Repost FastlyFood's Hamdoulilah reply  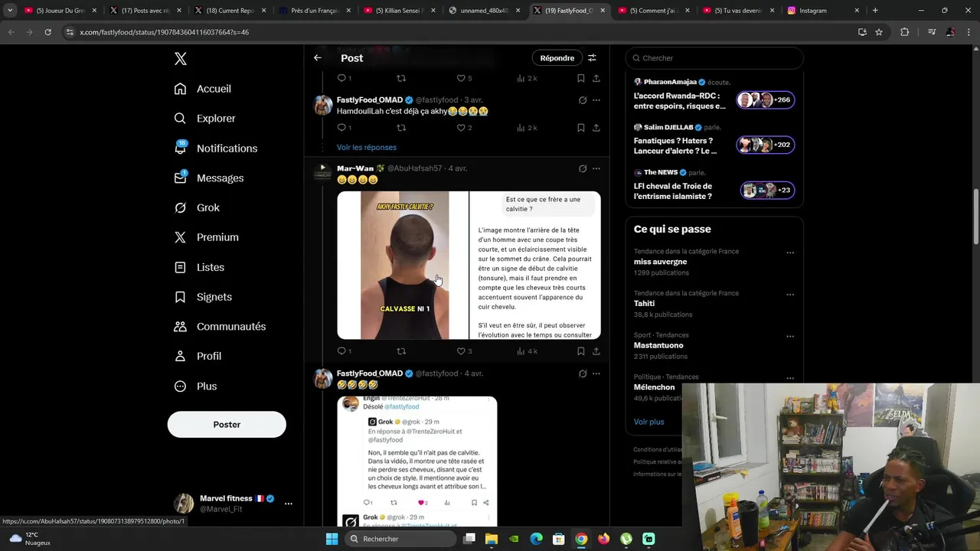tap(401, 128)
